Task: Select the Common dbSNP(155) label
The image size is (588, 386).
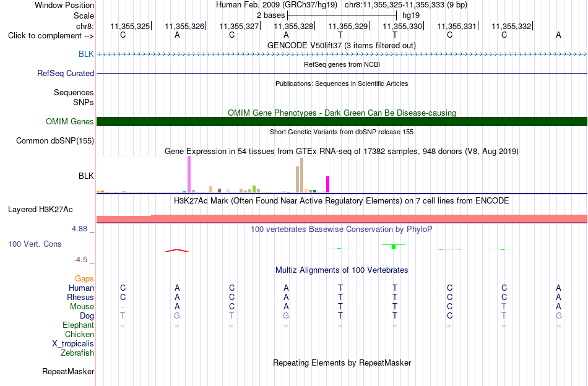Action: coord(54,141)
